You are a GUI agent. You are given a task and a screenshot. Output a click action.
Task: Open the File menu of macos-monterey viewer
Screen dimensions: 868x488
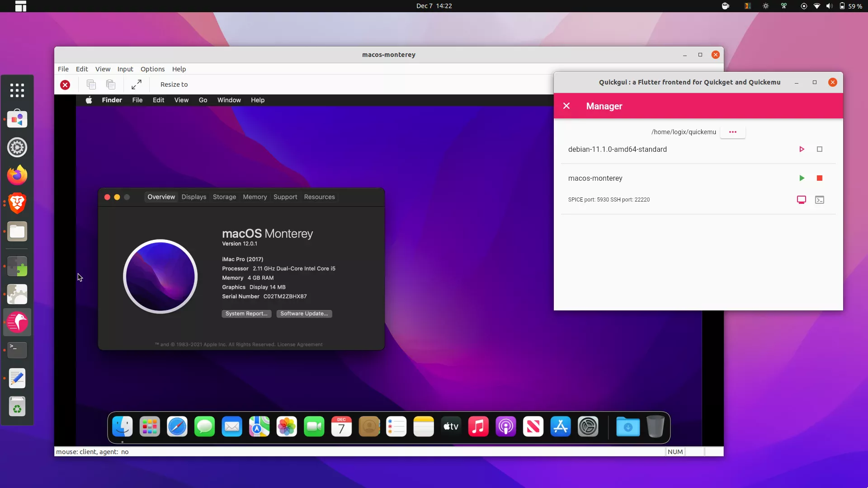point(63,69)
